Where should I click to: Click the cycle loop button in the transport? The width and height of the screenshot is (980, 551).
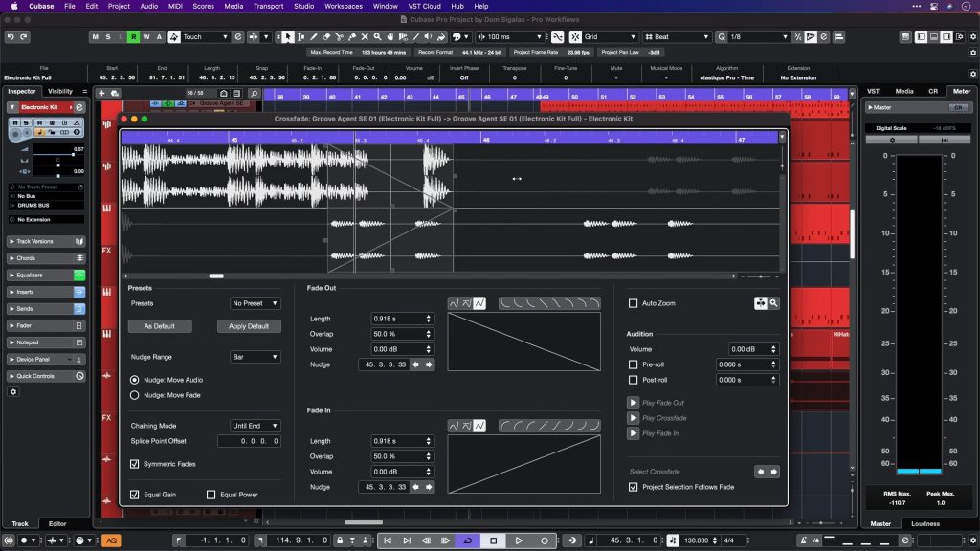[x=468, y=540]
